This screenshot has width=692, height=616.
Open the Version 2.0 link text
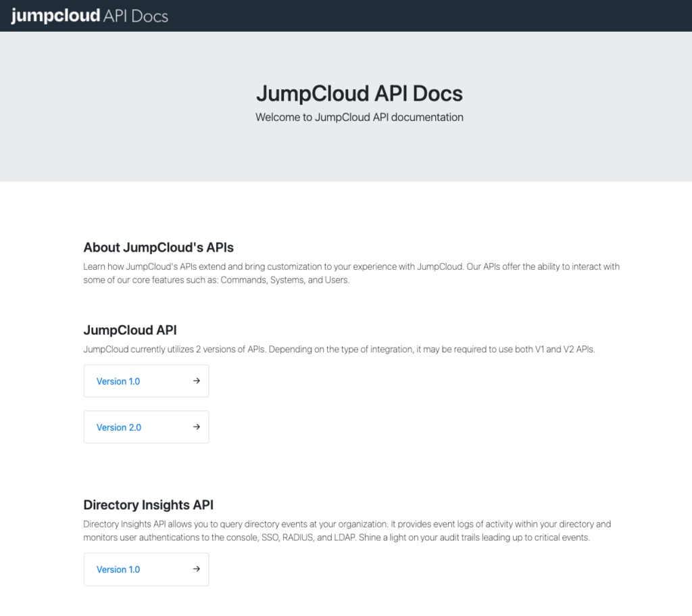118,427
